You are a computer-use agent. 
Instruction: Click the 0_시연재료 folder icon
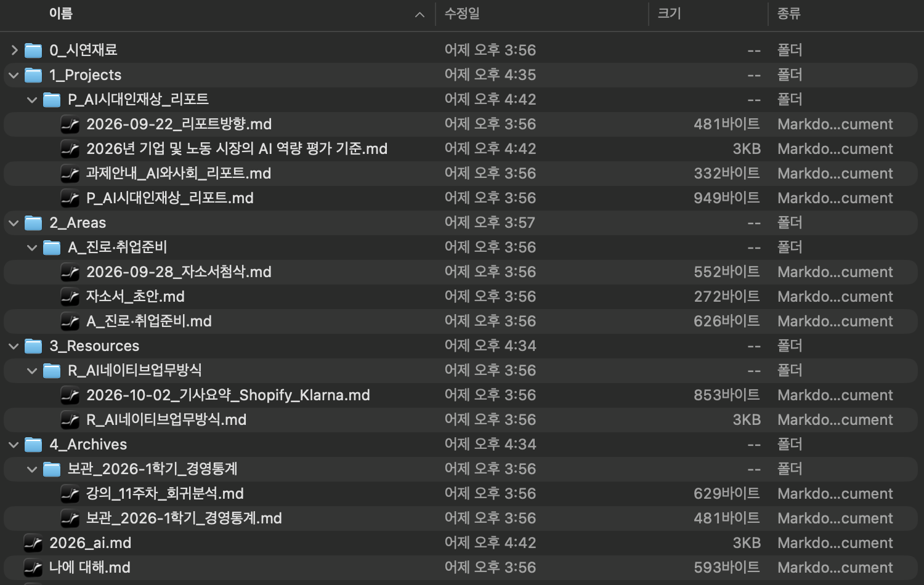tap(33, 50)
